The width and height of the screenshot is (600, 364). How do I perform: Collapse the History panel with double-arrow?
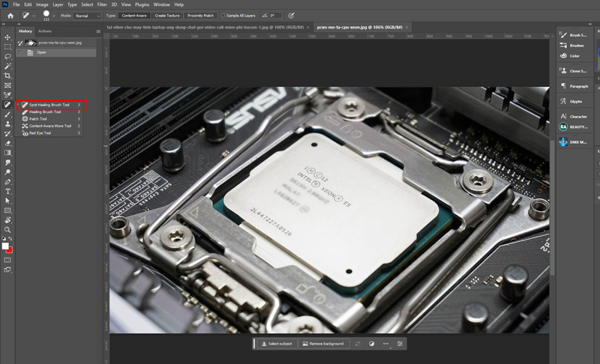click(19, 24)
